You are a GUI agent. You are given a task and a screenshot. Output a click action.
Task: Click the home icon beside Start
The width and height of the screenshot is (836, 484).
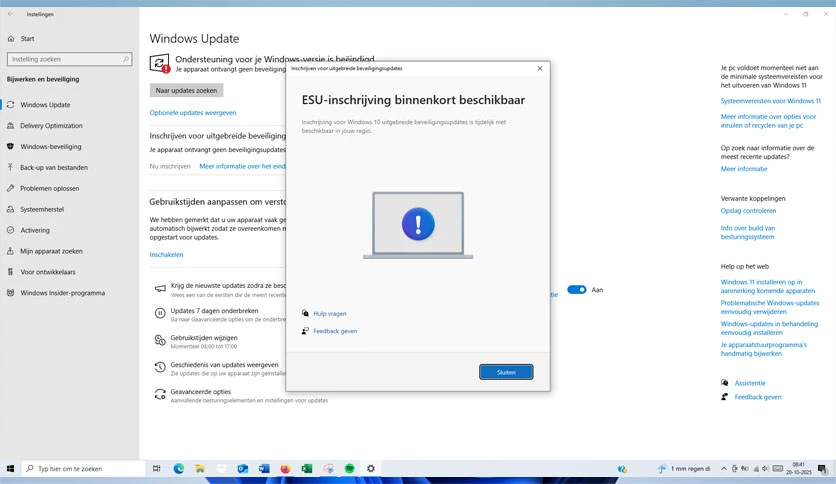pos(11,38)
